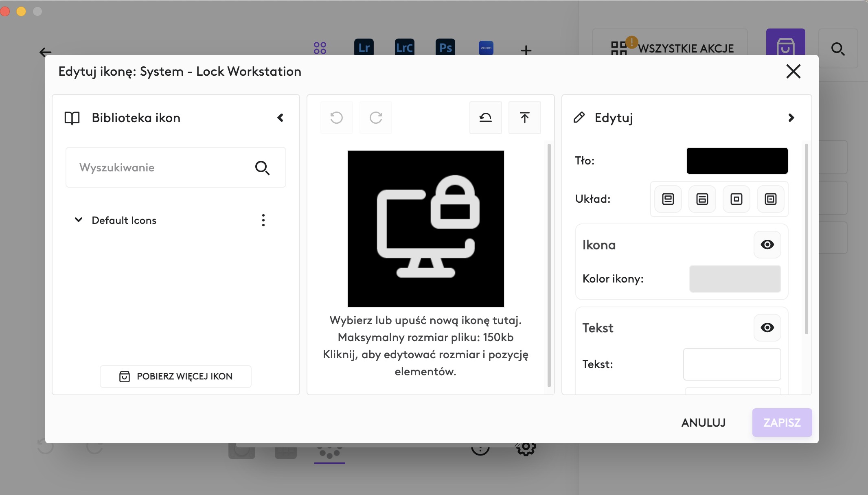Click the redo arrow in the editor toolbar
868x495 pixels.
tap(375, 118)
